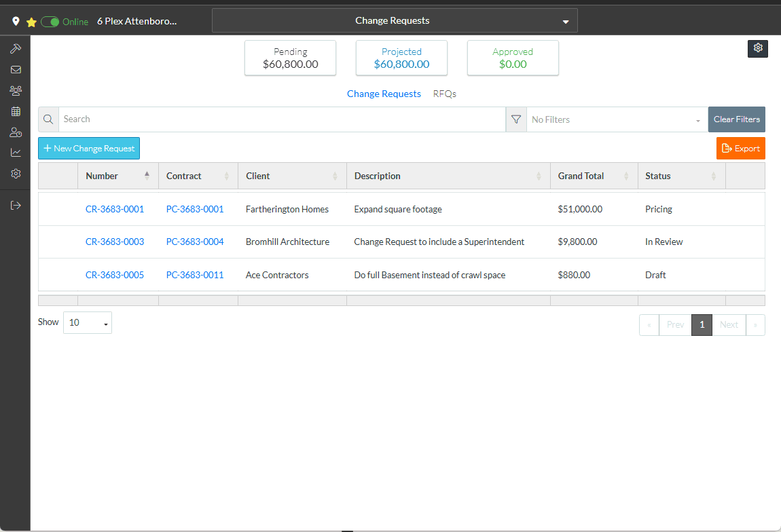Click the yellow favorite star icon
This screenshot has height=532, width=781.
(31, 22)
